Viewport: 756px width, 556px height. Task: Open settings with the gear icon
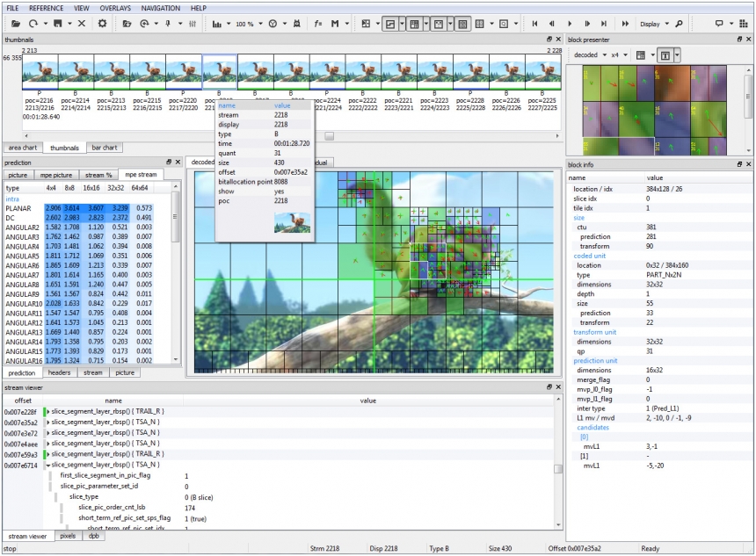102,24
